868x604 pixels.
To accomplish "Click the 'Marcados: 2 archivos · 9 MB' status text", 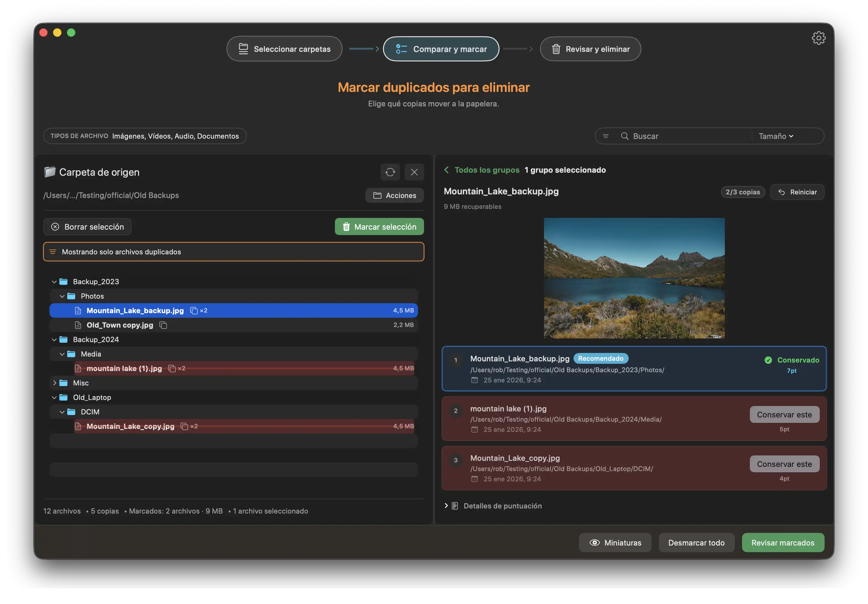I will [x=176, y=511].
